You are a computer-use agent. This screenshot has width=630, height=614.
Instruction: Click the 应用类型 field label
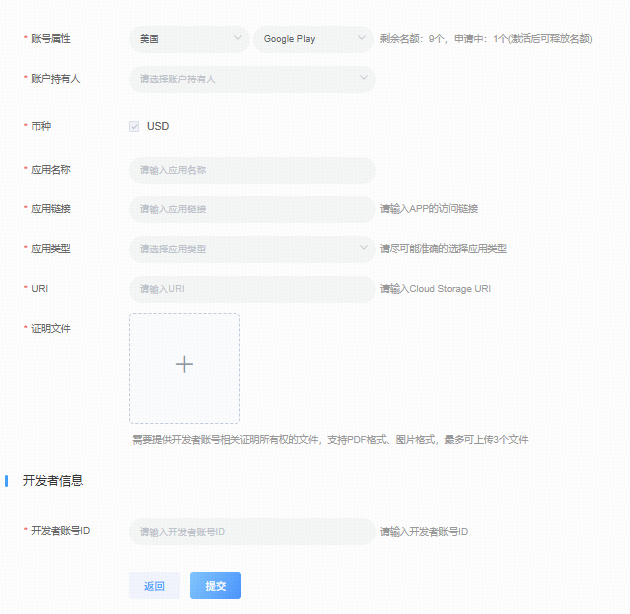pos(50,247)
